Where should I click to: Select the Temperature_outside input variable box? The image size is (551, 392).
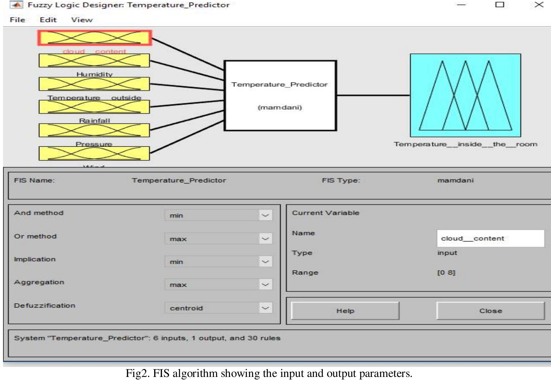point(94,84)
